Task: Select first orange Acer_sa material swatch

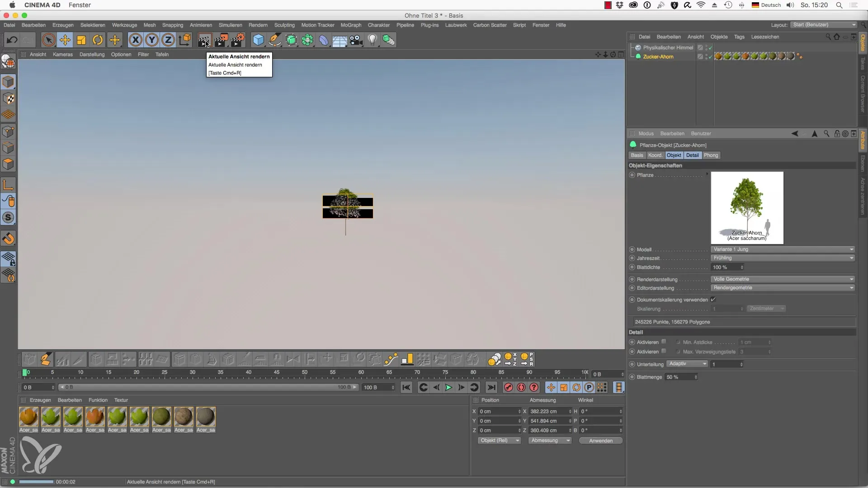Action: (28, 417)
